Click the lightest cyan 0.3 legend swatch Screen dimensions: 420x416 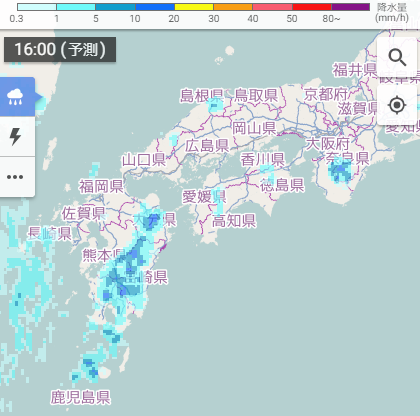coord(37,7)
